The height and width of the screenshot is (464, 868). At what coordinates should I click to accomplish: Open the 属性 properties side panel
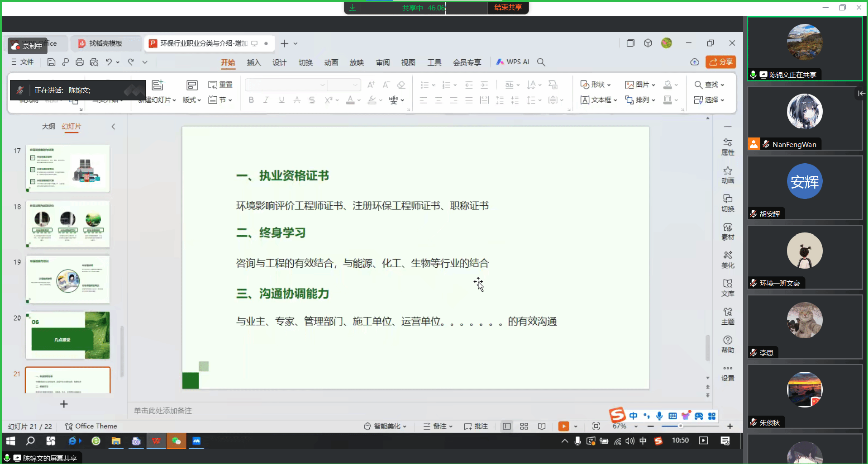coord(727,147)
